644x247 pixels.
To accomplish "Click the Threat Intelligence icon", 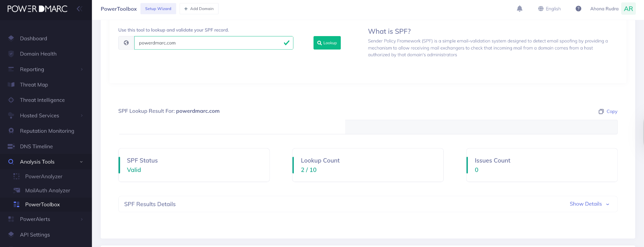I will coord(11,100).
